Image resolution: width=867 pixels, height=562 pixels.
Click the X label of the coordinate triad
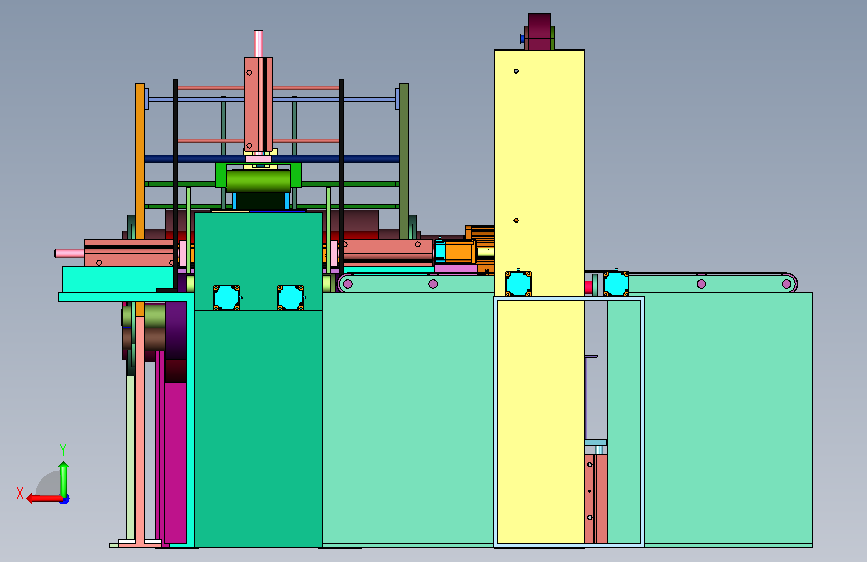coord(20,493)
